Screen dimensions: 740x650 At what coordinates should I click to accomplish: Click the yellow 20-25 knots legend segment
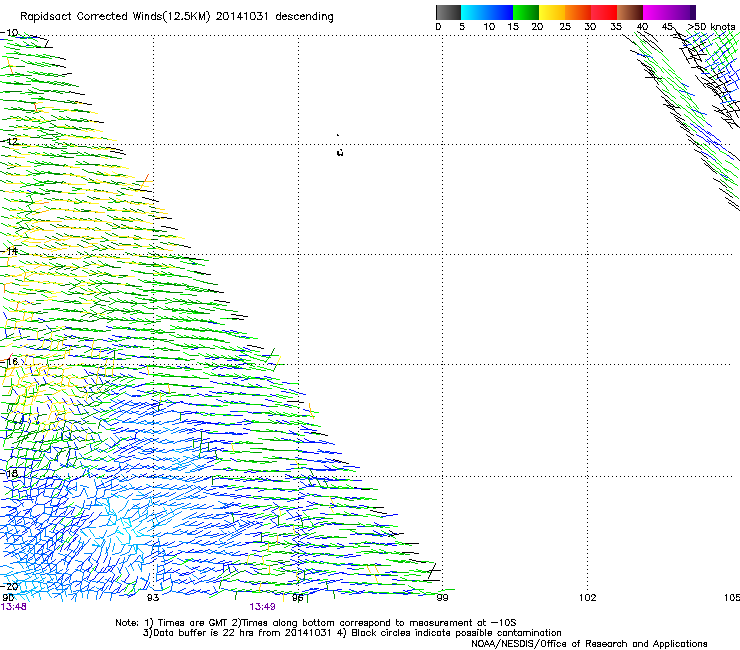(x=552, y=12)
